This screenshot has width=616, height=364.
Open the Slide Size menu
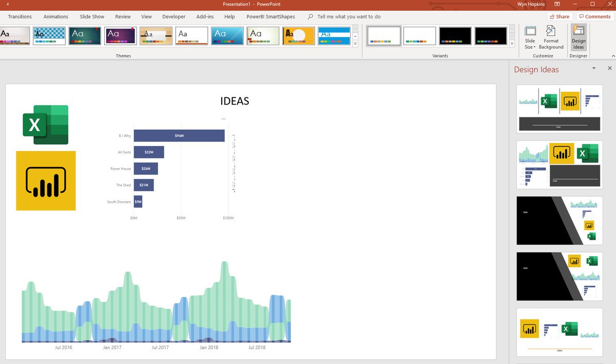[530, 37]
